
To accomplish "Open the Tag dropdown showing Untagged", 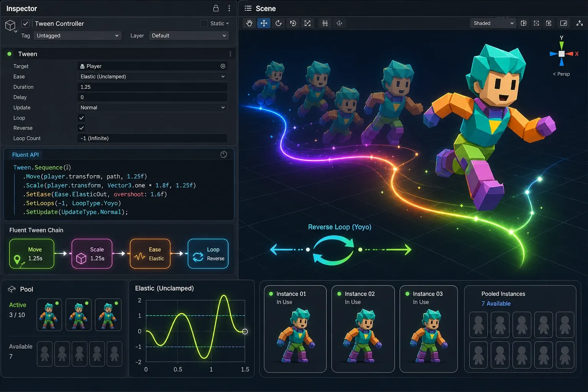I will [x=77, y=36].
